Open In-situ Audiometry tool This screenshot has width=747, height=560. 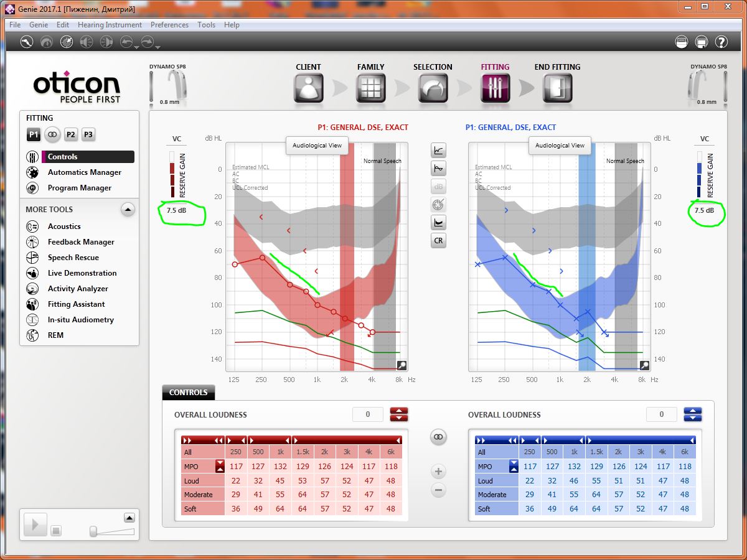[x=81, y=320]
